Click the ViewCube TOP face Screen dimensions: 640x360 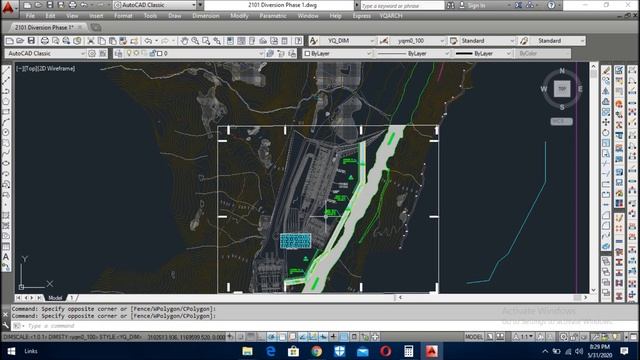pyautogui.click(x=562, y=89)
